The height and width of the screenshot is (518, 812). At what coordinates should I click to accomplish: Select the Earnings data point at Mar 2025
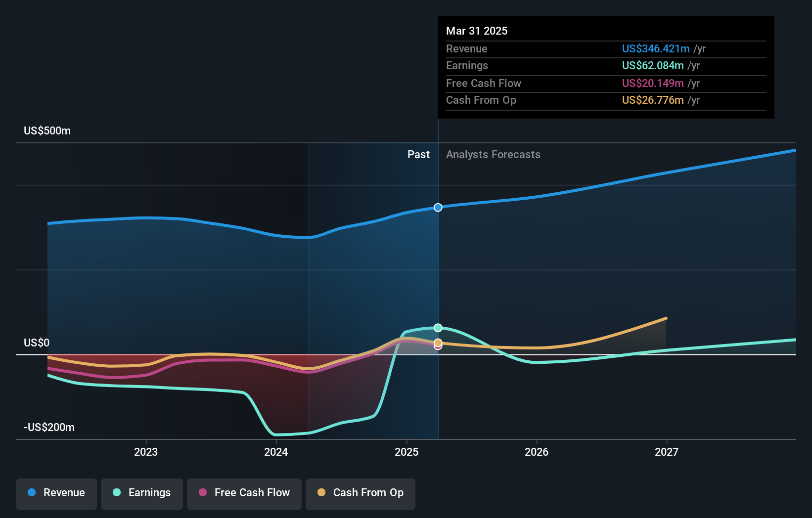point(438,328)
